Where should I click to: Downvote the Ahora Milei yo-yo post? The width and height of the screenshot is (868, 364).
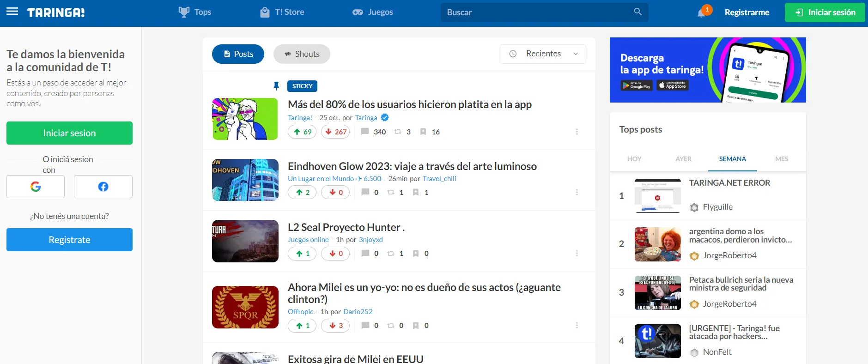335,326
